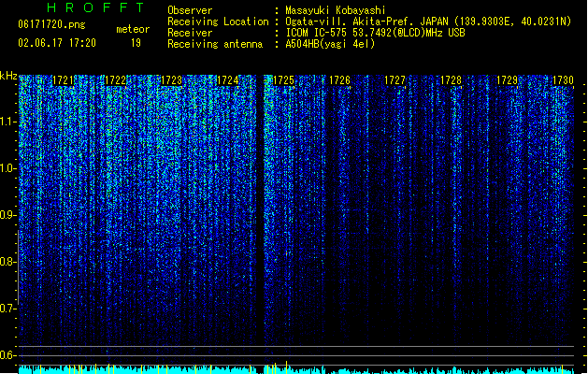Click the 1724 time marker
This screenshot has height=374, width=588.
[x=227, y=80]
